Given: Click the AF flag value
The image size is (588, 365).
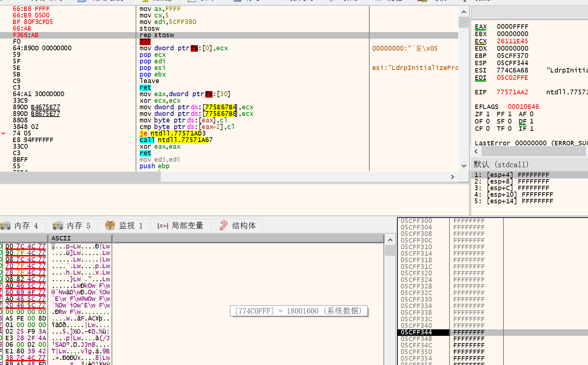Looking at the screenshot, I should tap(531, 114).
